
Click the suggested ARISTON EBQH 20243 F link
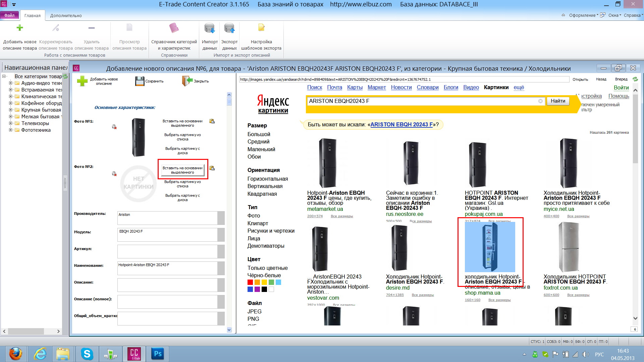point(401,125)
